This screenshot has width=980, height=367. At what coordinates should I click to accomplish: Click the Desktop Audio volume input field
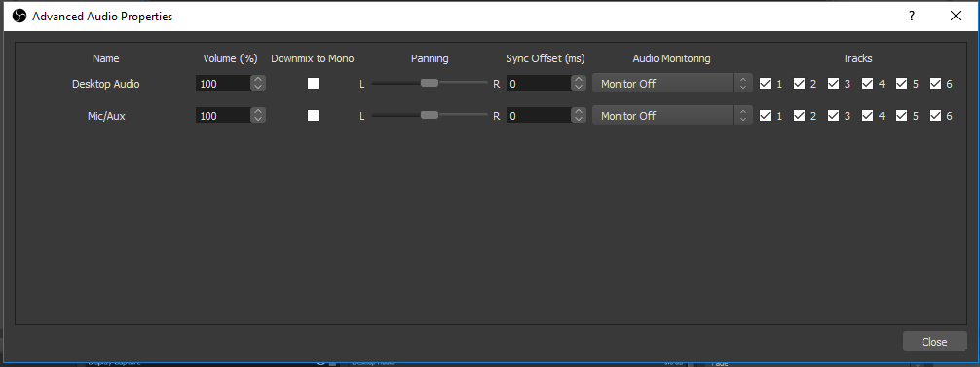223,83
